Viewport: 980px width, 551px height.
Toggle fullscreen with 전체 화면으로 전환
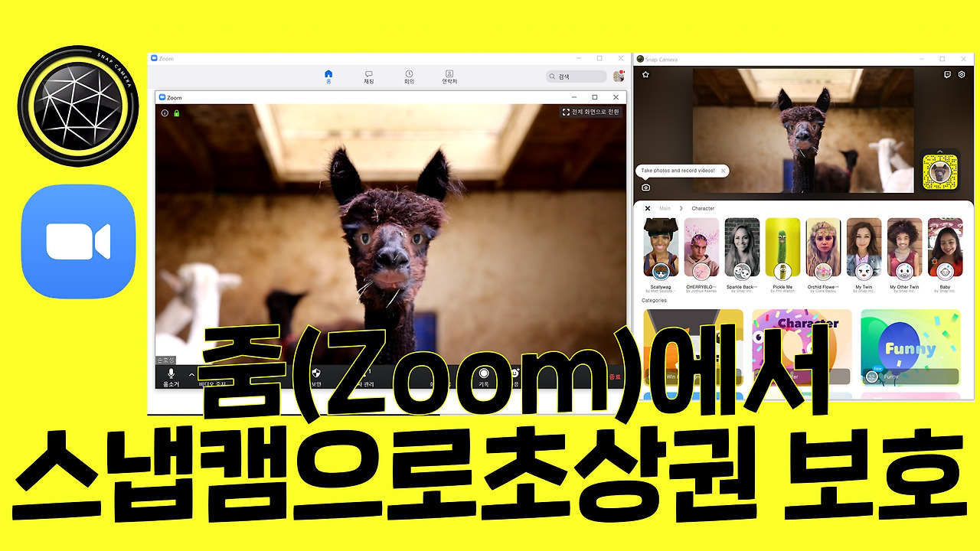pos(592,110)
